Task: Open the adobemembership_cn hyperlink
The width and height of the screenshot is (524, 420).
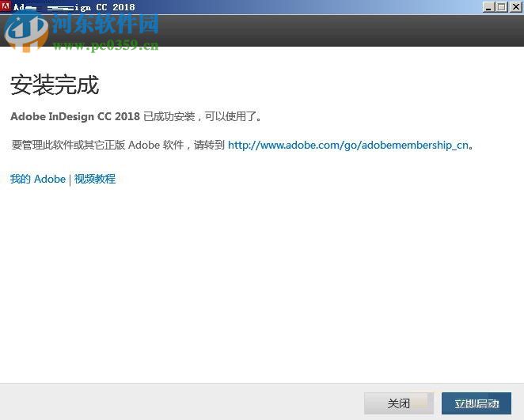Action: pyautogui.click(x=348, y=146)
